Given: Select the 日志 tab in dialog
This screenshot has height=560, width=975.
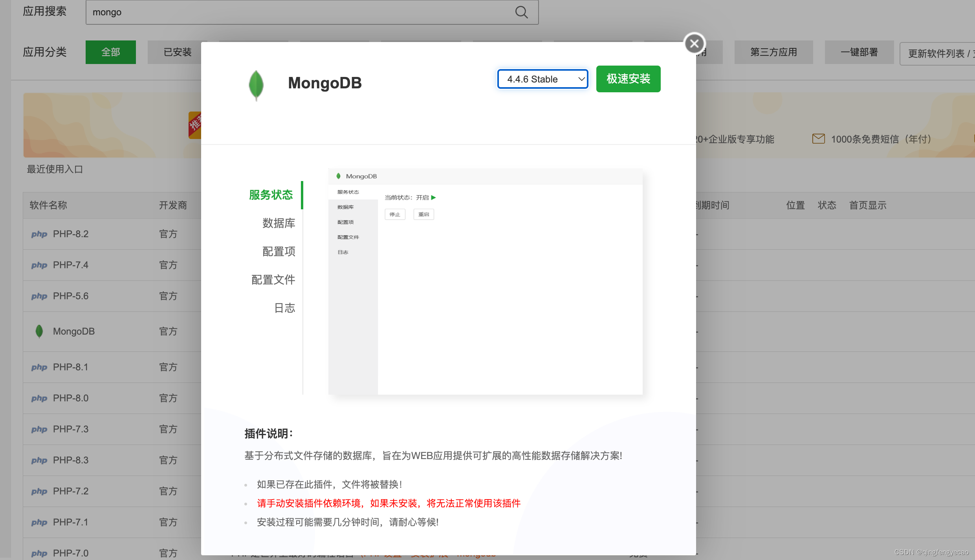Looking at the screenshot, I should coord(284,308).
